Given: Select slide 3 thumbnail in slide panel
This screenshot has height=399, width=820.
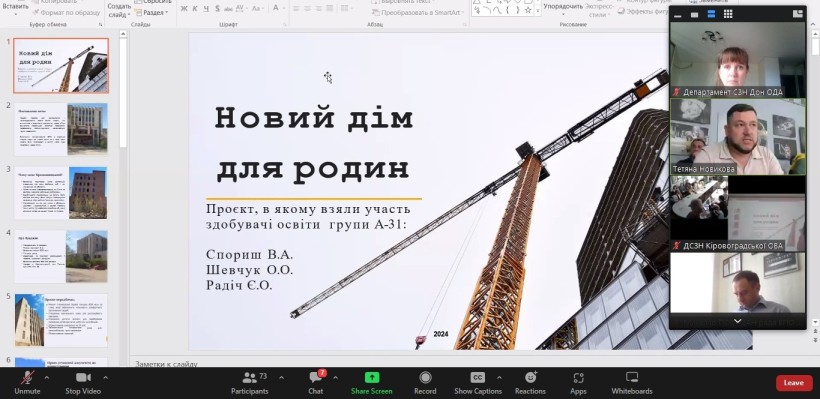Looking at the screenshot, I should (x=61, y=192).
